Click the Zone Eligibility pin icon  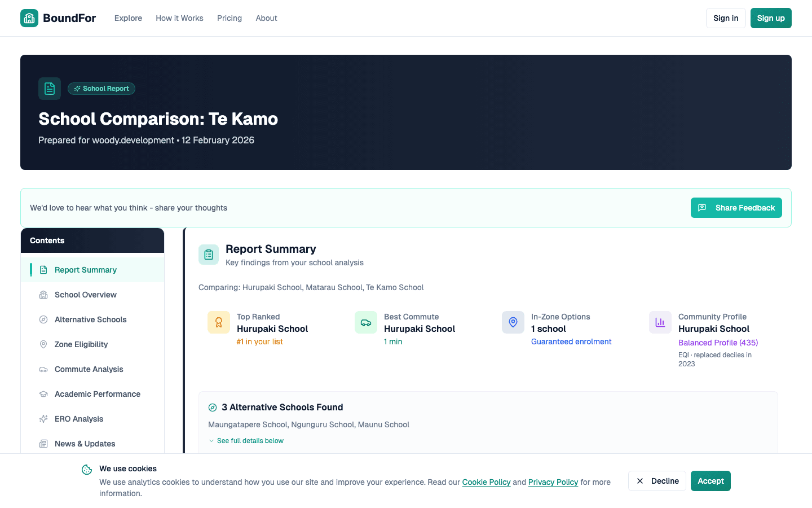(43, 344)
